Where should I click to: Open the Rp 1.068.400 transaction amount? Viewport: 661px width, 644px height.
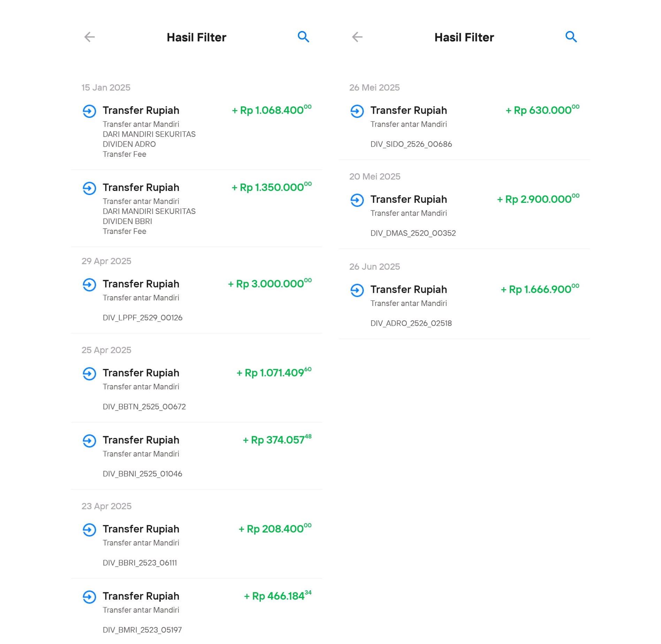pos(272,110)
